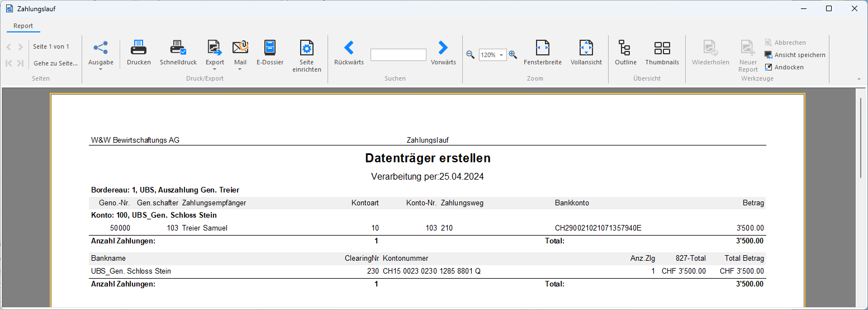Click into the Suchen search field

pyautogui.click(x=399, y=55)
